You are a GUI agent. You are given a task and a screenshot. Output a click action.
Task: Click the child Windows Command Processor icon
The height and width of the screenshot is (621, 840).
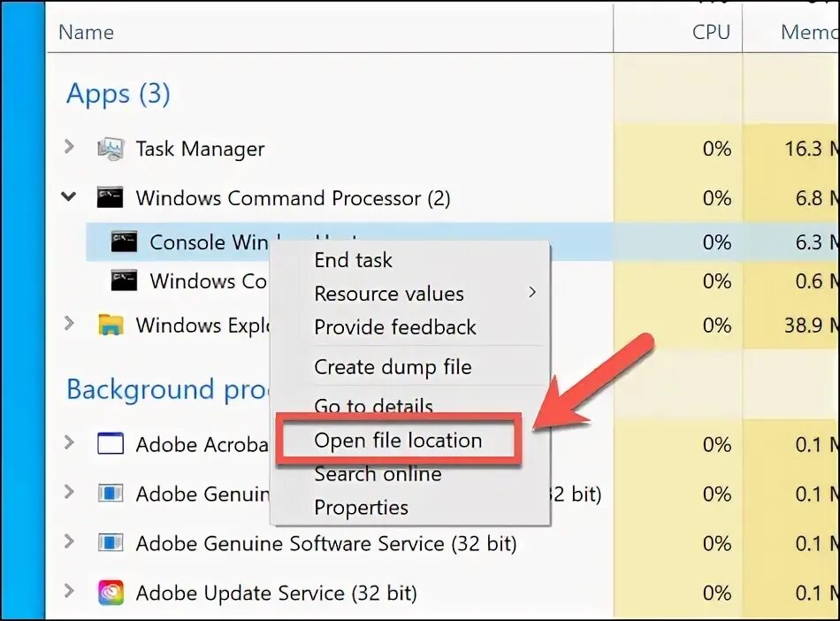tap(124, 281)
